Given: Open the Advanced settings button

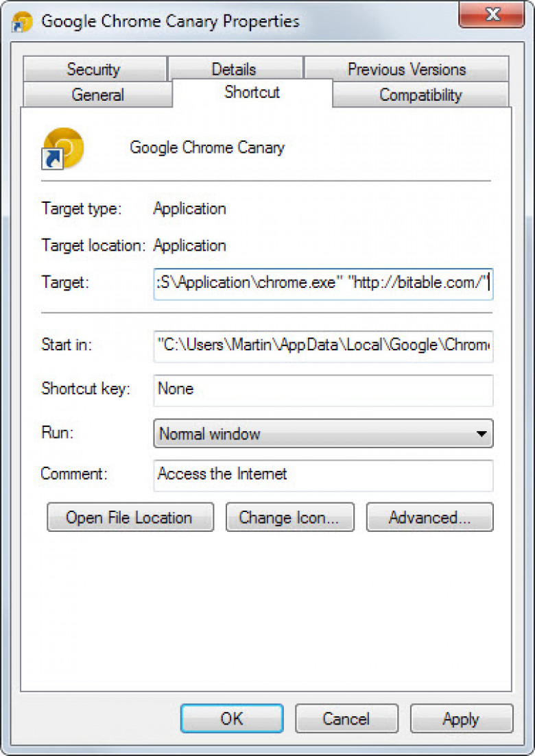Looking at the screenshot, I should click(x=430, y=517).
